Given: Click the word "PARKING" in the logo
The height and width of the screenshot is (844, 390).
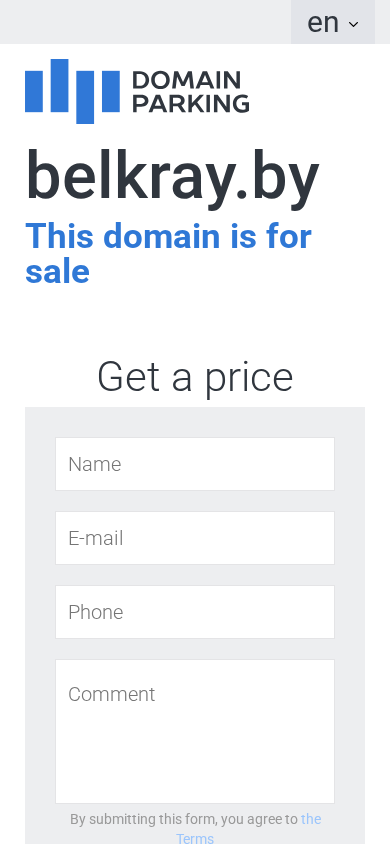Looking at the screenshot, I should click(x=191, y=103).
